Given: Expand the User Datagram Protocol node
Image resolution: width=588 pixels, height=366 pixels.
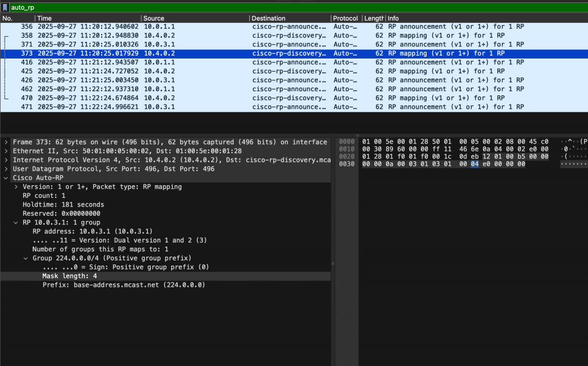Looking at the screenshot, I should (x=6, y=169).
